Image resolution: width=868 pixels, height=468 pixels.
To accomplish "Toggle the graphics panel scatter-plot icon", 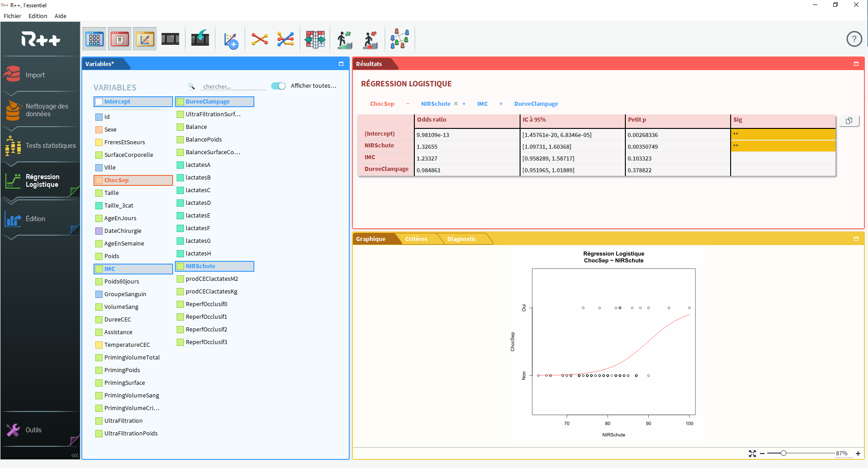I will [x=145, y=39].
